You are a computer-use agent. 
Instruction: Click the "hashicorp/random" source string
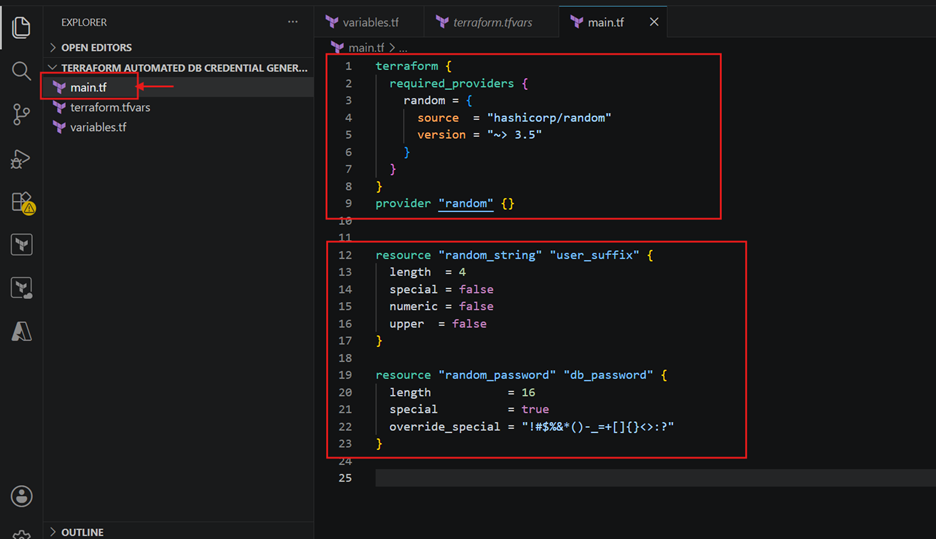tap(549, 118)
